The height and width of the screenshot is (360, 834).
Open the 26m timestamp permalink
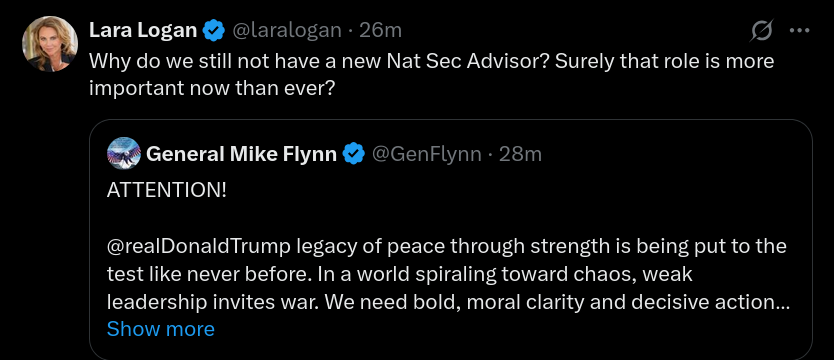click(x=380, y=30)
